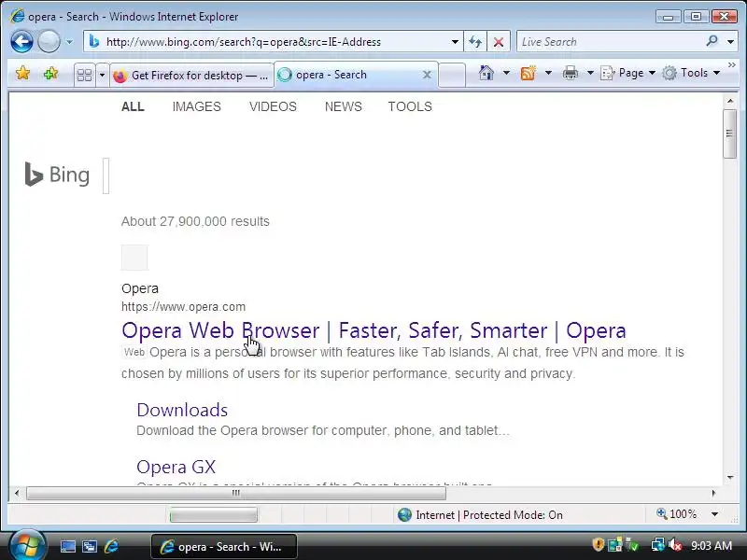This screenshot has width=747, height=560.
Task: Open the Windows Start orb
Action: tap(27, 546)
